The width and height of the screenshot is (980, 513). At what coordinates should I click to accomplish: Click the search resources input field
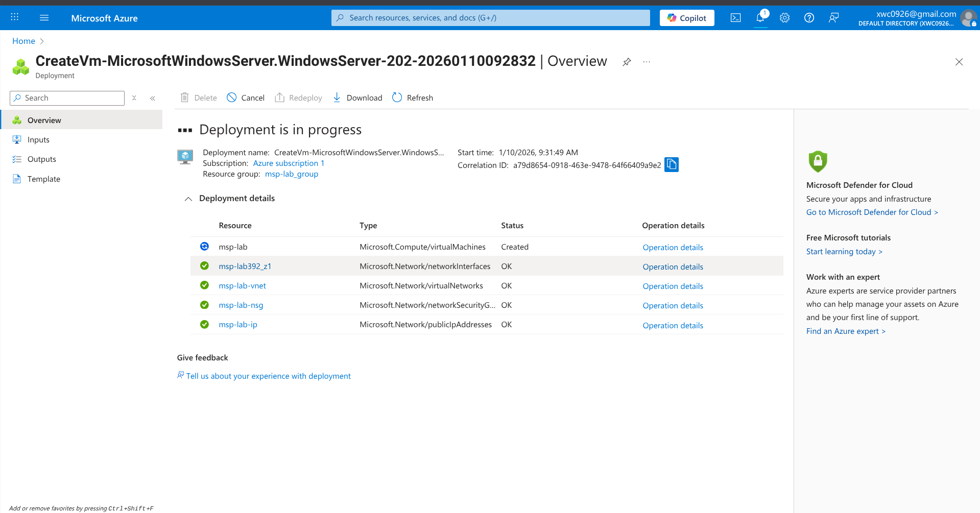coord(489,17)
